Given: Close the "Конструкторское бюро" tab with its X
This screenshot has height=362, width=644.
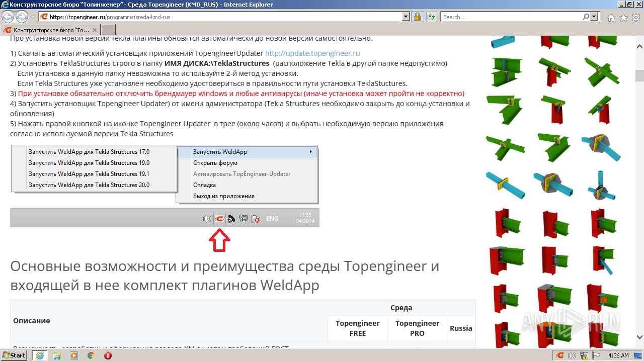Looking at the screenshot, I should [95, 30].
